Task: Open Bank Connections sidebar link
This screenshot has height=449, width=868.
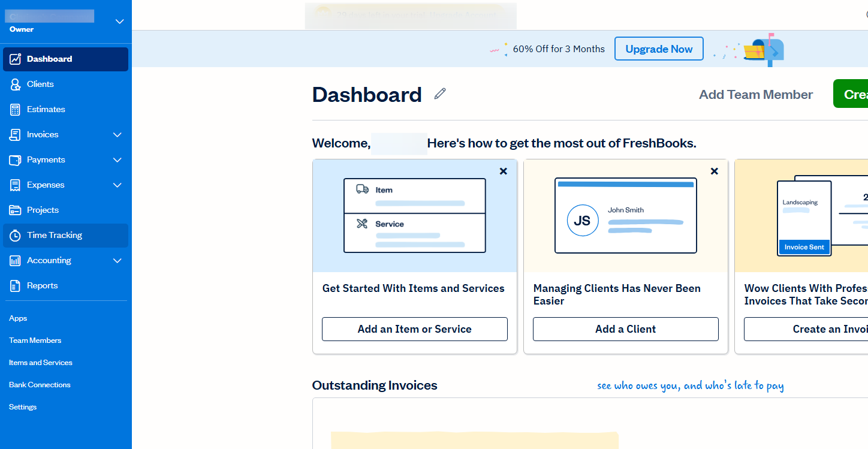Action: (40, 385)
